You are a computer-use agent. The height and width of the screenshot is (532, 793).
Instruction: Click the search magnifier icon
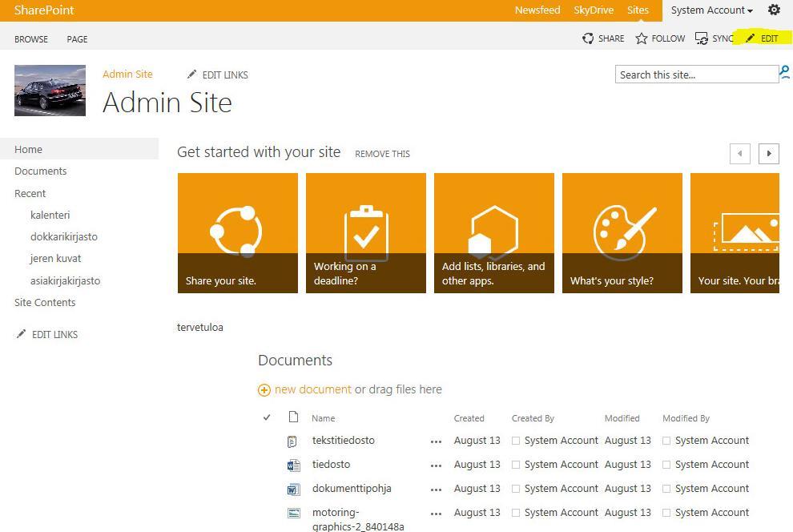pos(784,73)
